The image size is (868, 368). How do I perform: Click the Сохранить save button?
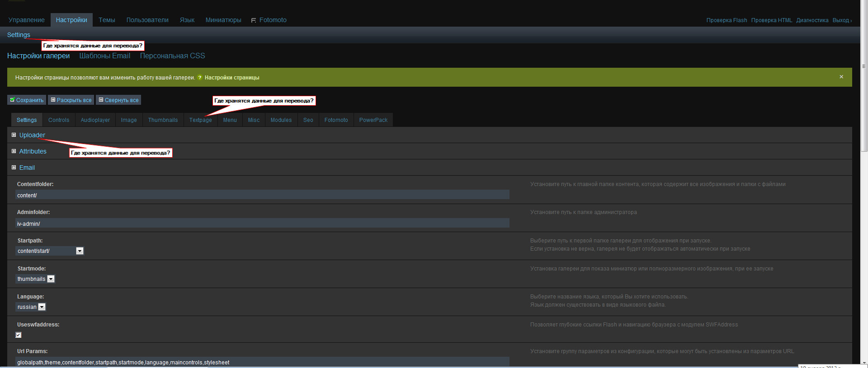click(27, 100)
